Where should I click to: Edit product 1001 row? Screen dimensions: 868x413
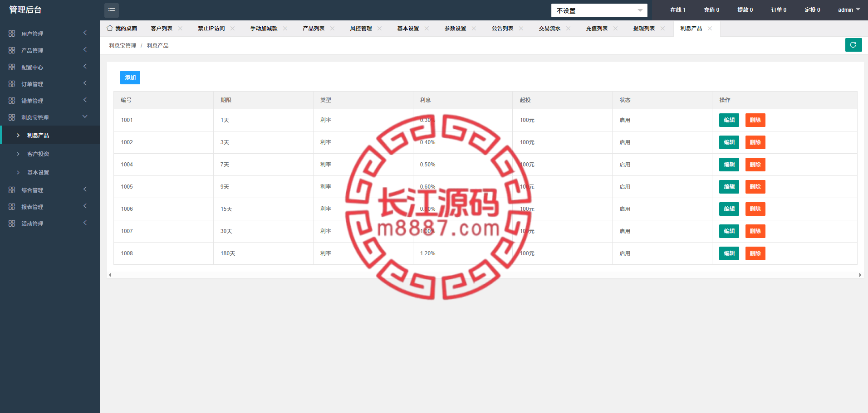[x=729, y=120]
